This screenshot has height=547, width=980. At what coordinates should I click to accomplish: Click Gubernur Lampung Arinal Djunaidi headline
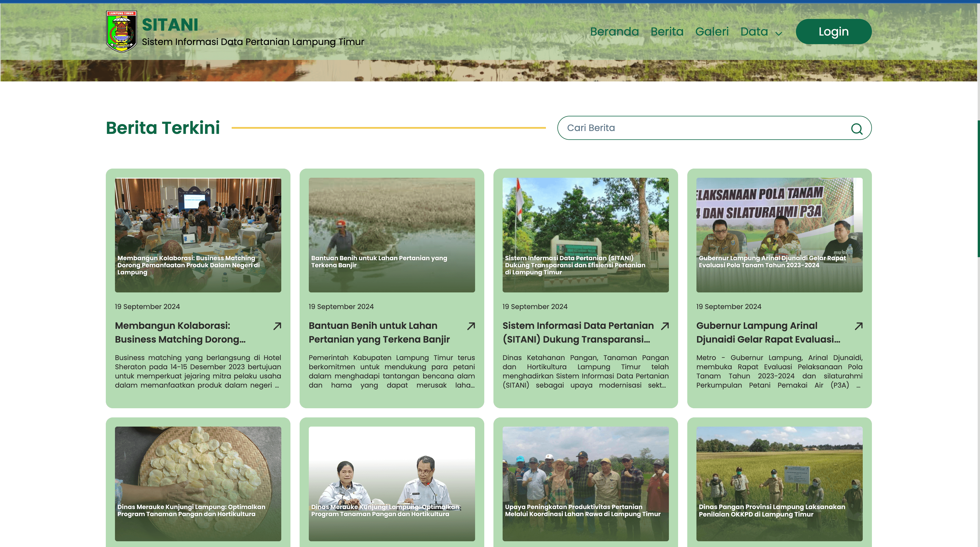768,333
